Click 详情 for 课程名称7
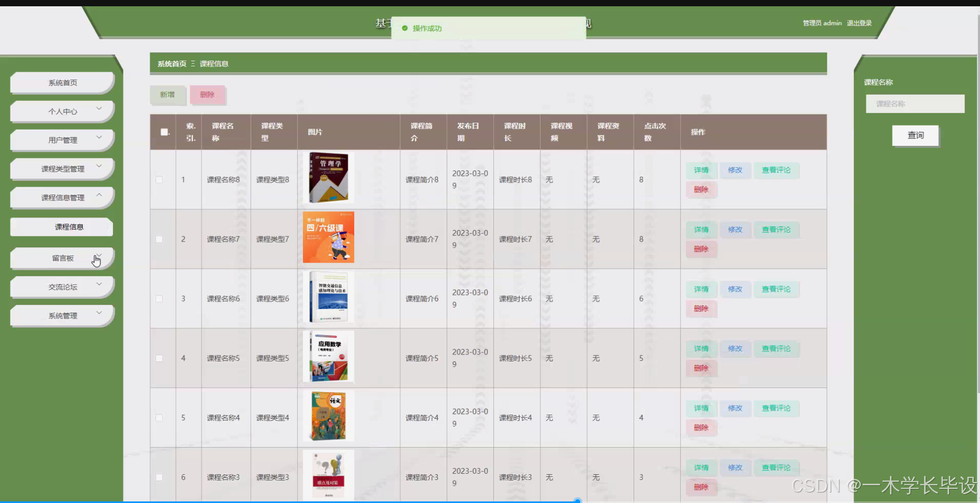 tap(701, 230)
